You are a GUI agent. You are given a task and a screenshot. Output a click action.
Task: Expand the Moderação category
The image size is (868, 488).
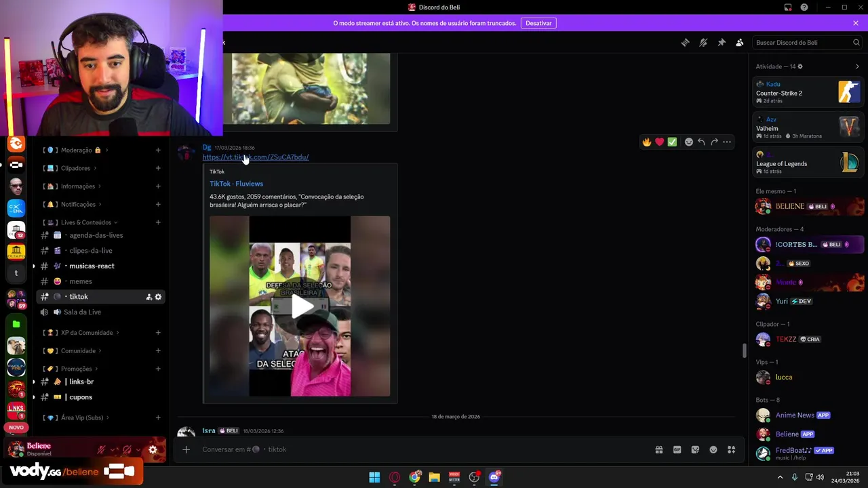point(76,150)
